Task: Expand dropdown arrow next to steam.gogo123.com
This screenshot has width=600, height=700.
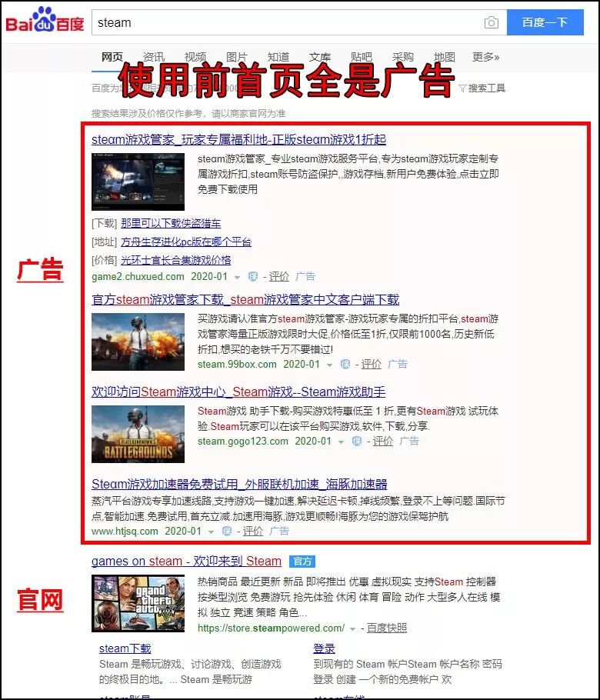Action: point(341,442)
